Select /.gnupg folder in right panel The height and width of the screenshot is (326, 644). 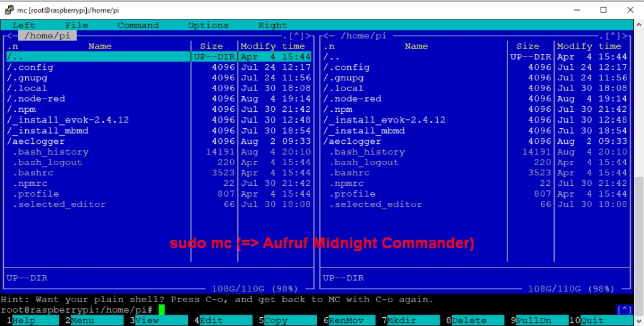click(475, 78)
